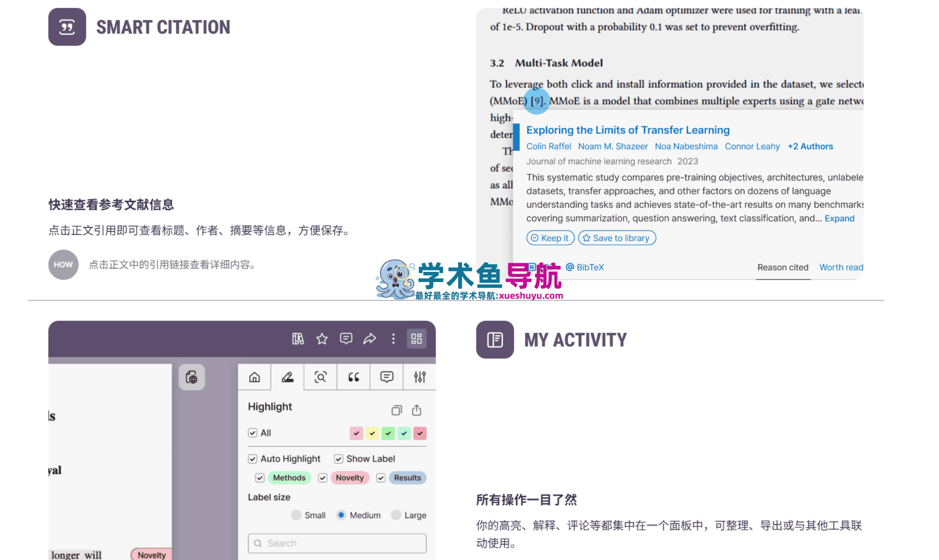Image resolution: width=939 pixels, height=560 pixels.
Task: Show the +2 Authors list
Action: tap(810, 146)
